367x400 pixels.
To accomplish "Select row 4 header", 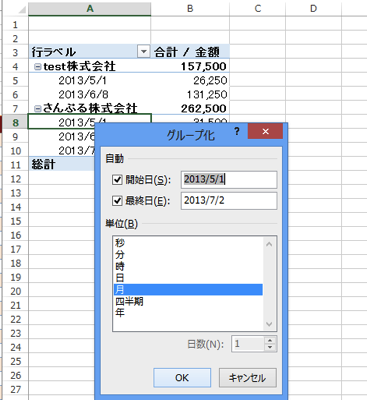I will coord(15,66).
